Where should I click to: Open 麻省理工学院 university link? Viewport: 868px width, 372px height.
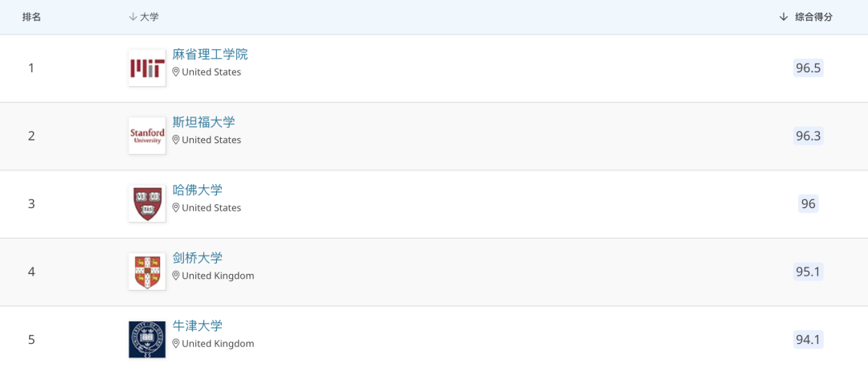tap(211, 55)
